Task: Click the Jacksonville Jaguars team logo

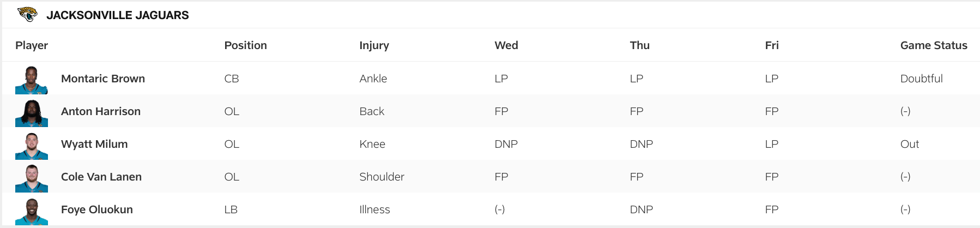Action: pos(27,15)
